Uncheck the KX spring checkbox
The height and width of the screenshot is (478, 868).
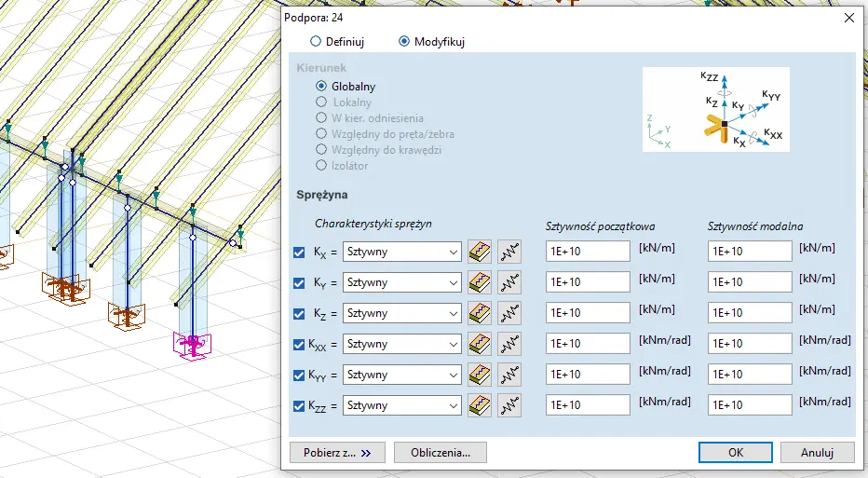click(x=299, y=252)
